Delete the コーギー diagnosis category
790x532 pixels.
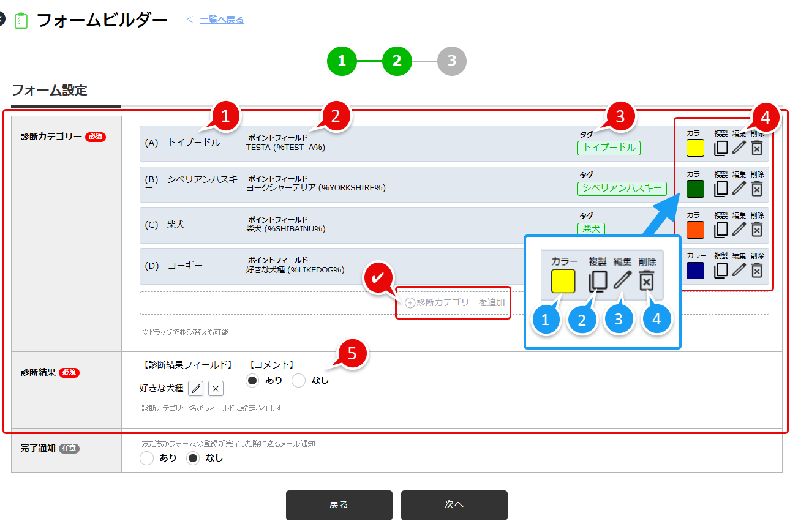tap(756, 269)
